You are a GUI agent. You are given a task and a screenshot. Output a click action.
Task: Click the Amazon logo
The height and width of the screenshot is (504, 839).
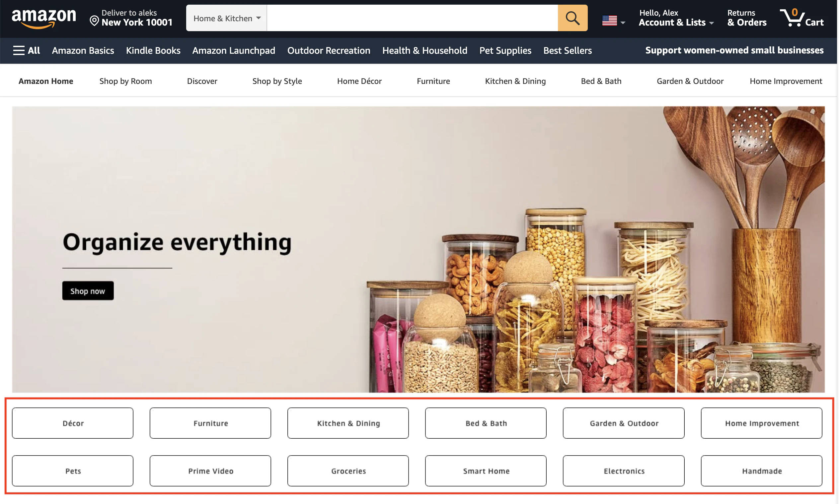pos(44,18)
